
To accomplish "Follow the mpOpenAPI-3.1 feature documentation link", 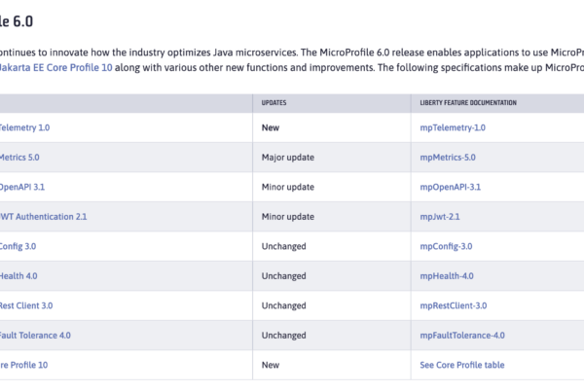I will [451, 187].
